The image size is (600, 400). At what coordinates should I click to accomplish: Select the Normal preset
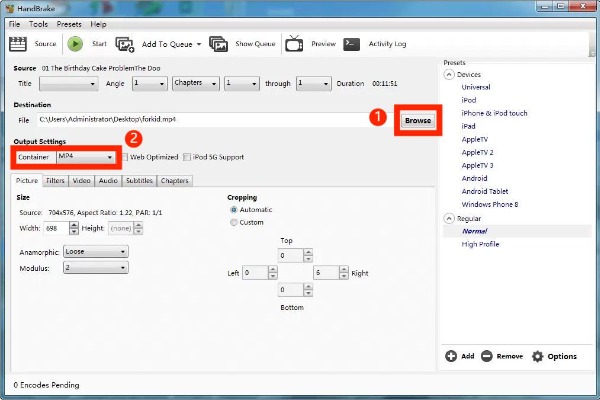point(474,231)
